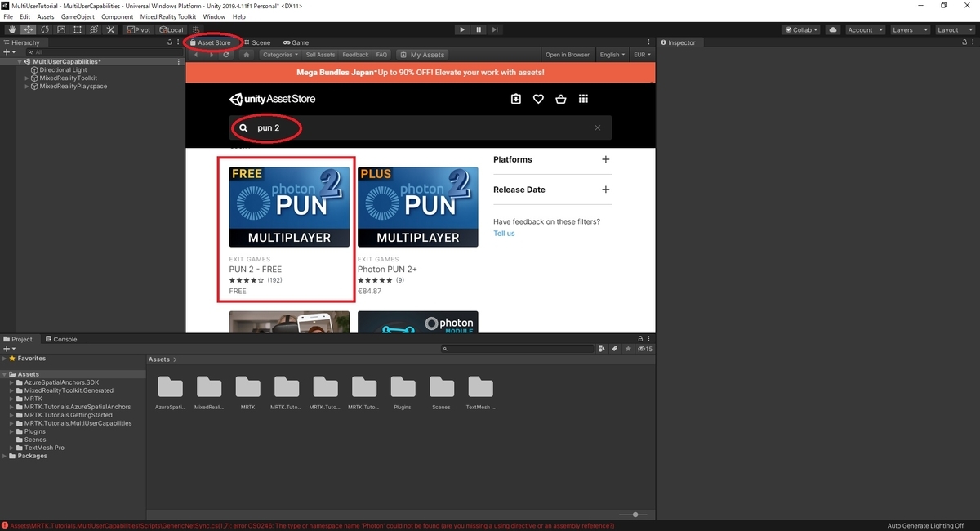The height and width of the screenshot is (531, 980).
Task: Open Hierarchy create plus dropdown
Action: point(9,51)
